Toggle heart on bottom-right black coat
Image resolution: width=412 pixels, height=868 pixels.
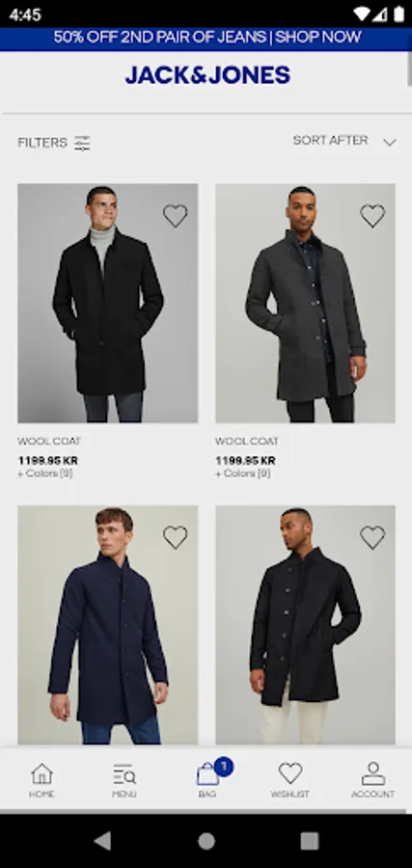pos(372,537)
